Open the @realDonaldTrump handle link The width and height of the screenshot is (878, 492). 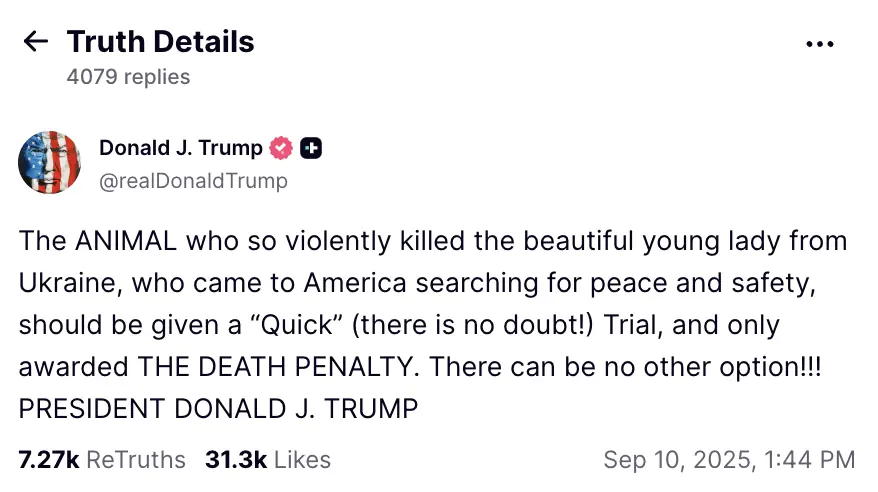[x=192, y=181]
